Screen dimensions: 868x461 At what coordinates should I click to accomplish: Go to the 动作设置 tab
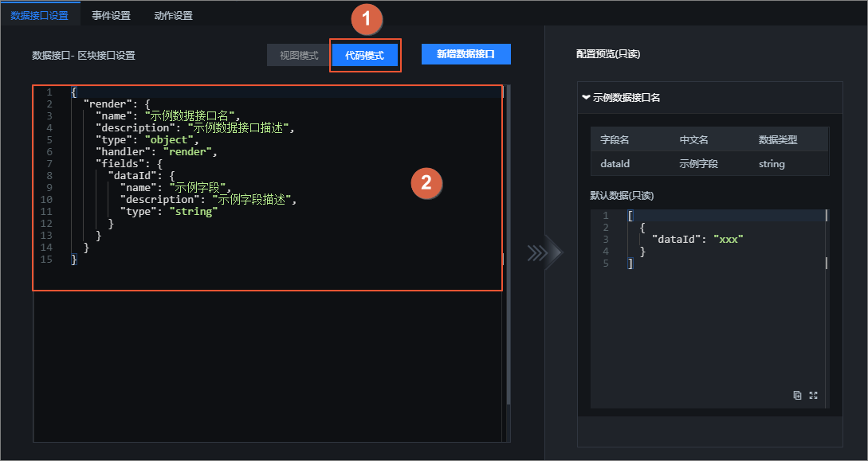pyautogui.click(x=173, y=15)
